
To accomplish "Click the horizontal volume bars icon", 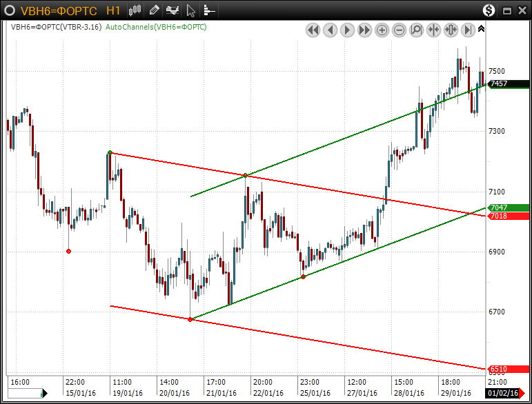I will coord(208,10).
